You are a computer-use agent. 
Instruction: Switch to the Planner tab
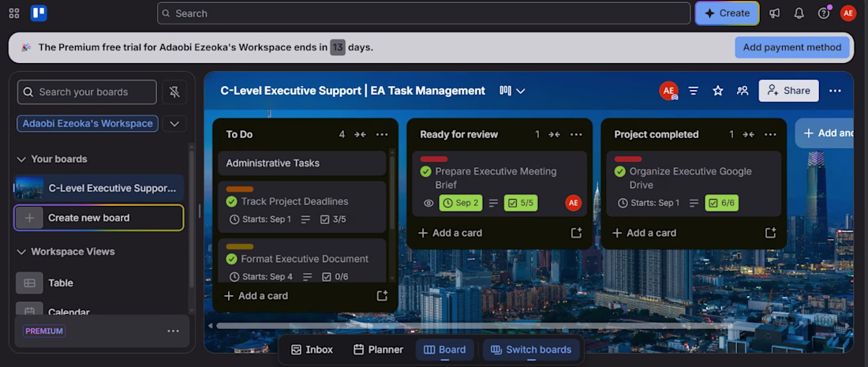(378, 350)
